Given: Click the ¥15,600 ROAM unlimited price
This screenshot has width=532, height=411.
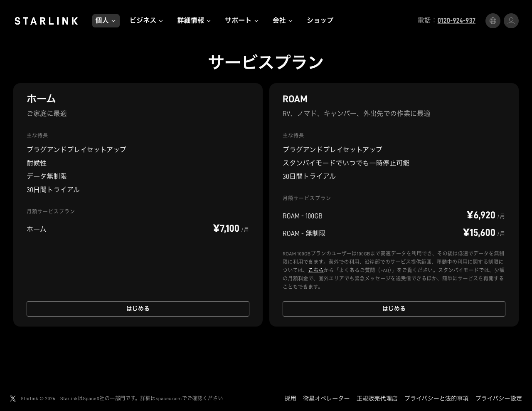Looking at the screenshot, I should (479, 233).
